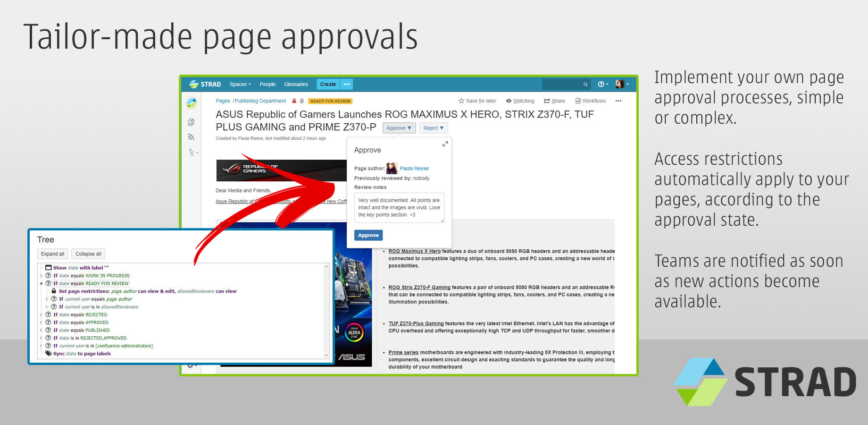
Task: Collapse the READY FOR REVIEW state node
Action: pyautogui.click(x=41, y=284)
